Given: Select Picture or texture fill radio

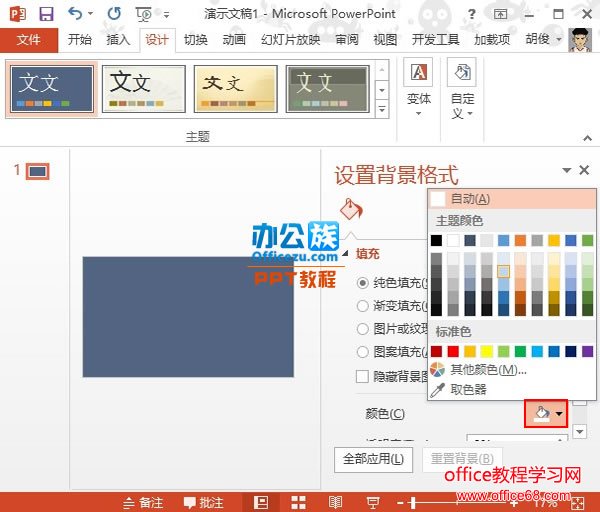Looking at the screenshot, I should tap(362, 329).
